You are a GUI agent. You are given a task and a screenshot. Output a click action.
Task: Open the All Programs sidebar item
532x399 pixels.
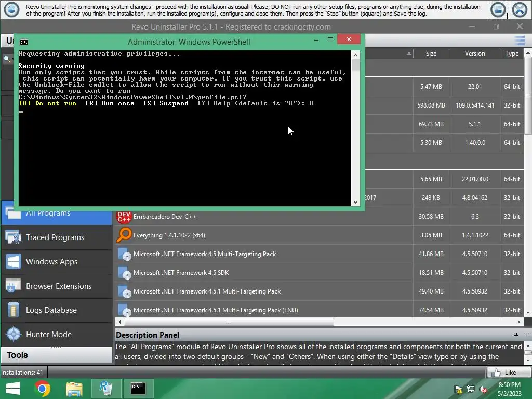coord(56,213)
